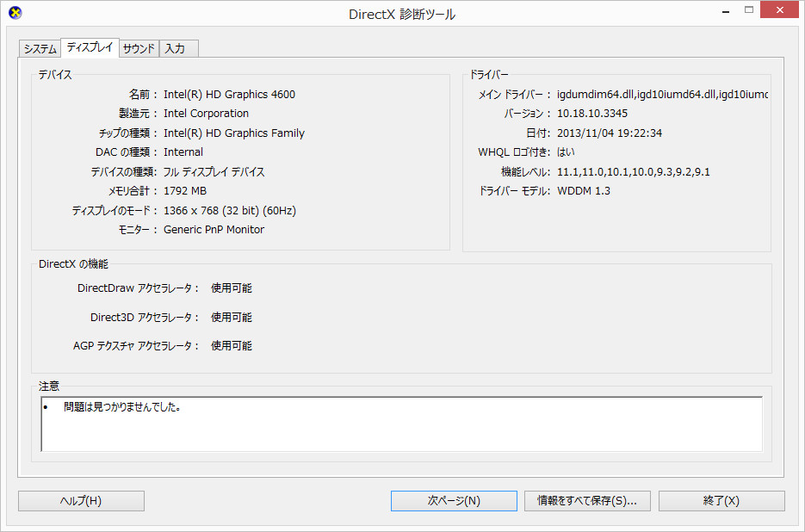Image resolution: width=805 pixels, height=532 pixels.
Task: Click inside the 注意 notes text box
Action: tap(401, 424)
